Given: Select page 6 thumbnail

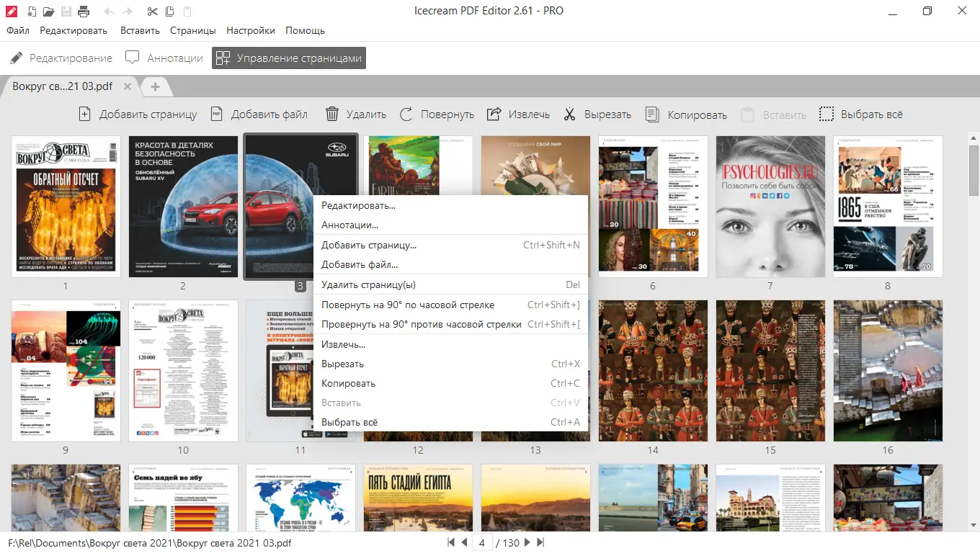Looking at the screenshot, I should pos(653,206).
